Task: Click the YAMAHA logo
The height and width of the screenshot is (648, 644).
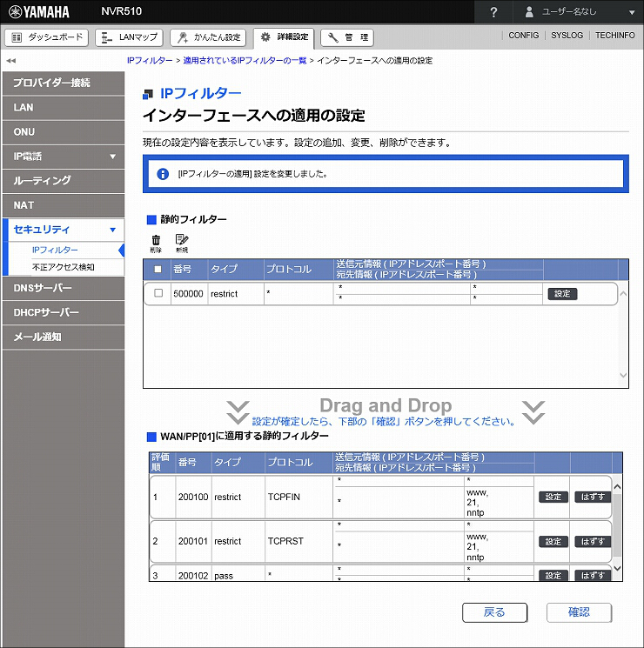Action: point(39,12)
